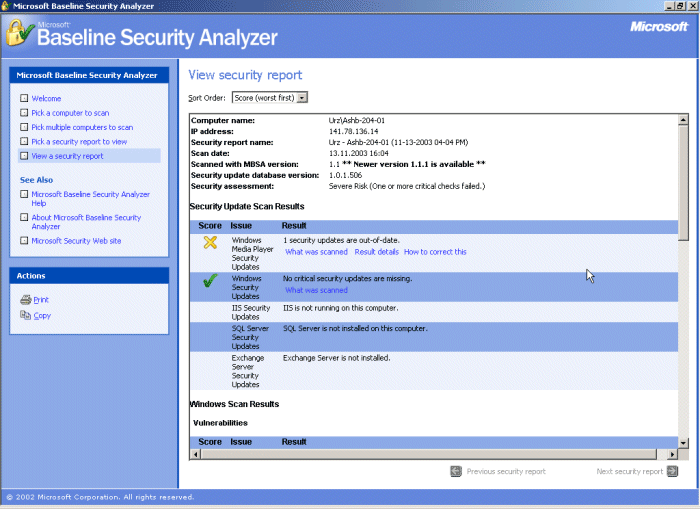The width and height of the screenshot is (700, 509).
Task: Open About Microsoft Baseline Security Analyzer
Action: (x=86, y=221)
